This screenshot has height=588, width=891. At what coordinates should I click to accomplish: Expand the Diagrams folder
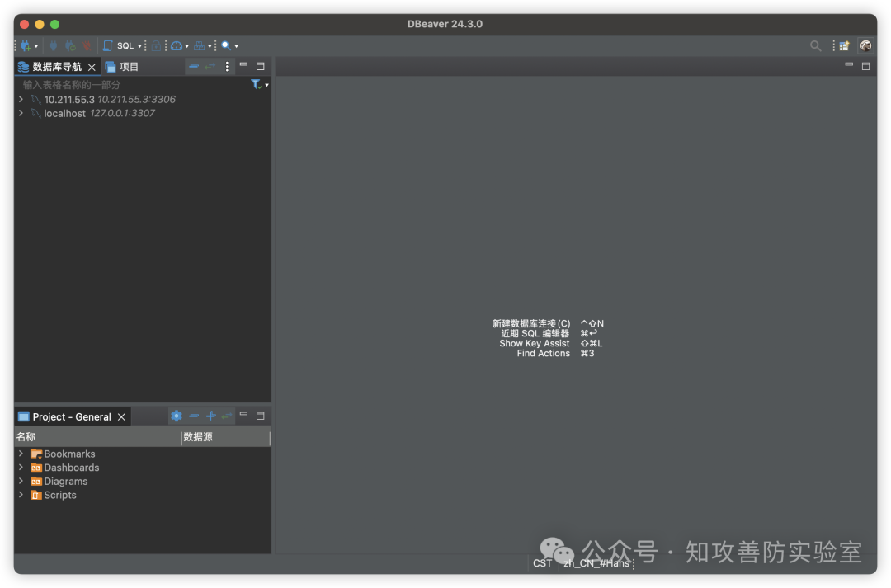point(21,481)
